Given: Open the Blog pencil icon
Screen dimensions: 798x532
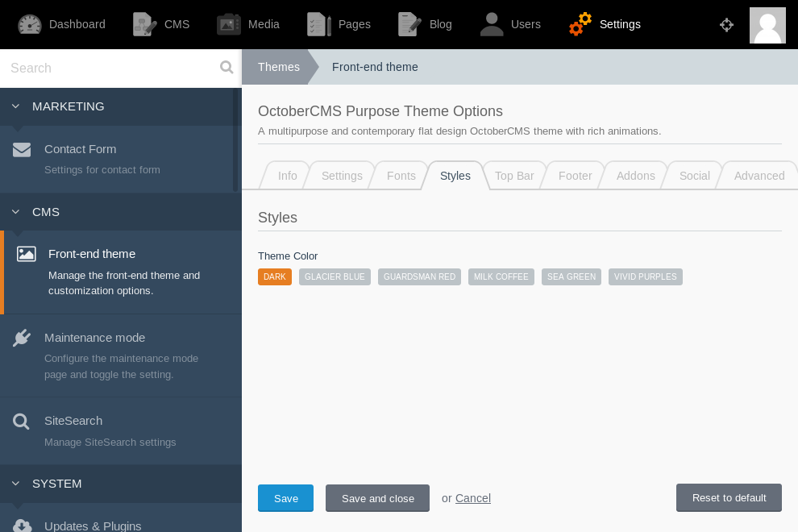Looking at the screenshot, I should tap(409, 24).
